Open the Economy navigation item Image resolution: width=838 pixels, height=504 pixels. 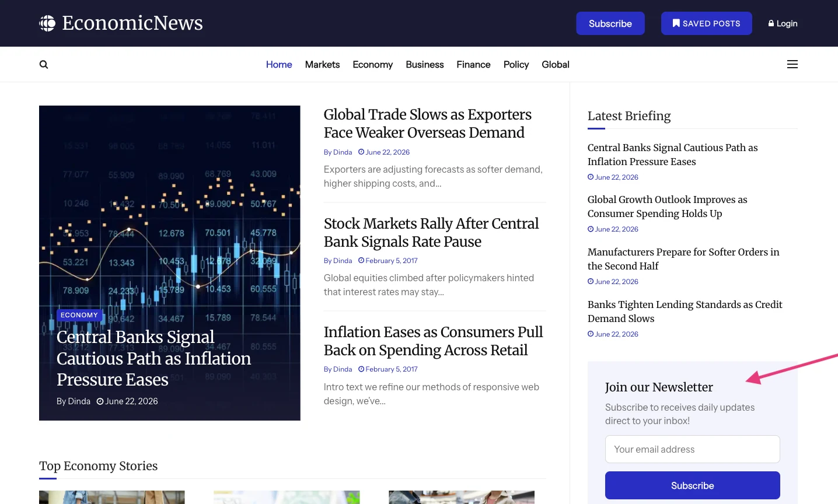click(372, 65)
